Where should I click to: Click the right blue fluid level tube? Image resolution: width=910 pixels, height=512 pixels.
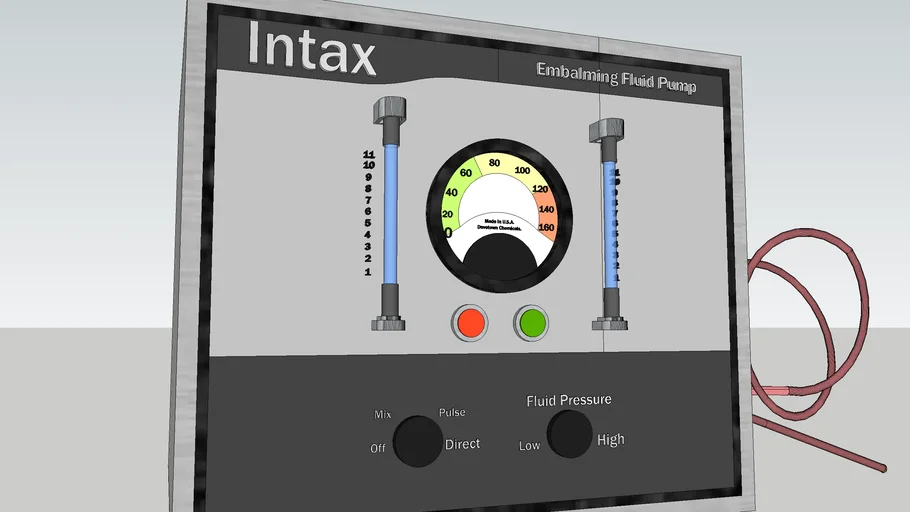click(608, 222)
